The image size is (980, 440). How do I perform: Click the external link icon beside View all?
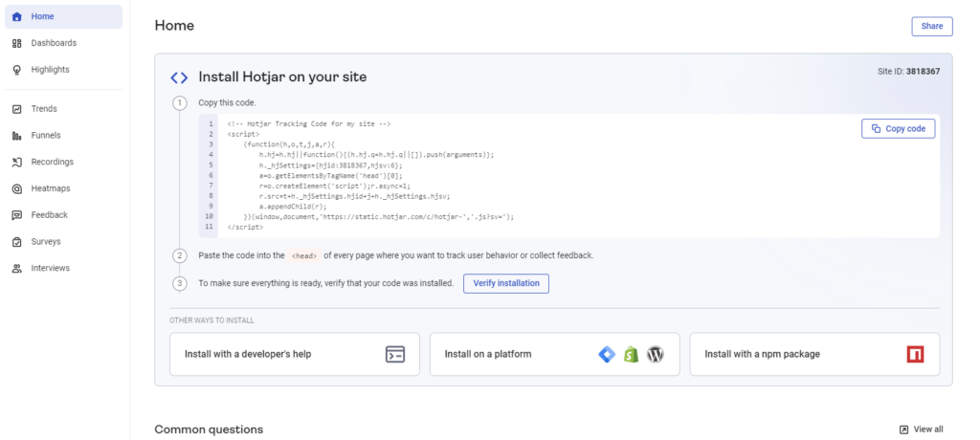coord(903,429)
